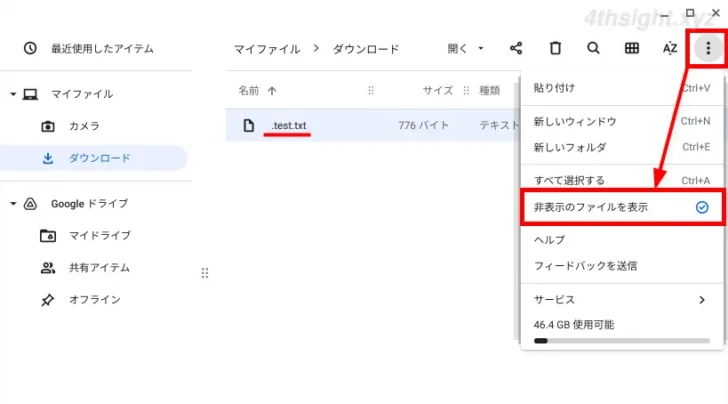Open the 開く dropdown arrow

click(x=481, y=48)
